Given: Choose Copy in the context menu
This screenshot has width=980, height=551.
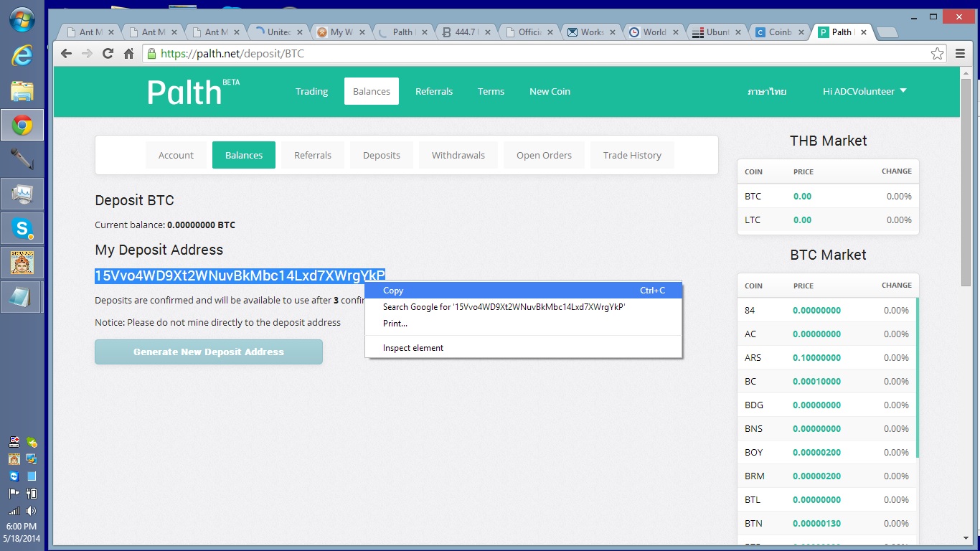Looking at the screenshot, I should (x=523, y=291).
